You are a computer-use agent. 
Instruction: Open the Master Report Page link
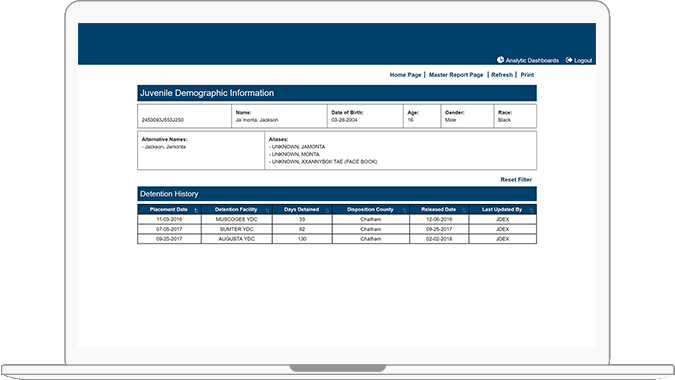[456, 75]
